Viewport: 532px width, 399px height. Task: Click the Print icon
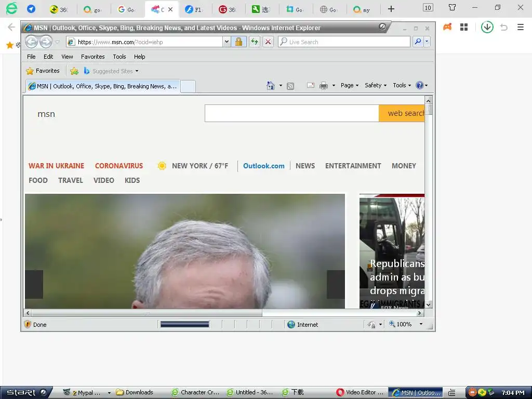[324, 86]
